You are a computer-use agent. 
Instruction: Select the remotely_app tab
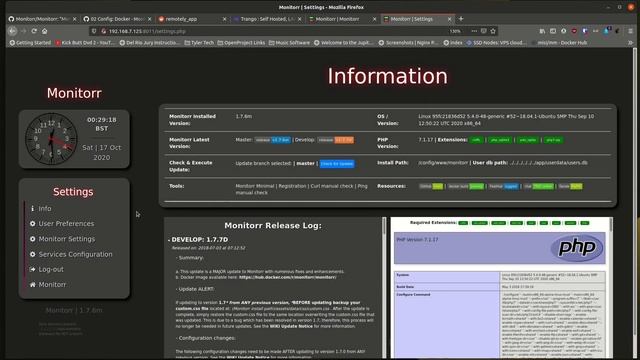click(192, 19)
